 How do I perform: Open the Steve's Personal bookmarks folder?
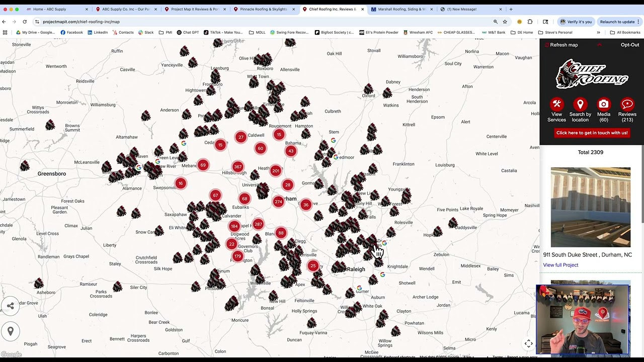[555, 32]
